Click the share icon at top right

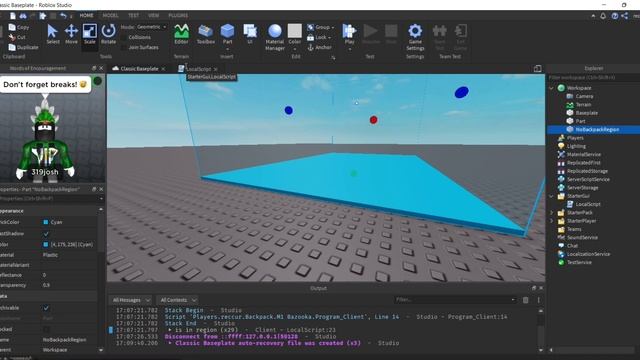click(x=625, y=16)
